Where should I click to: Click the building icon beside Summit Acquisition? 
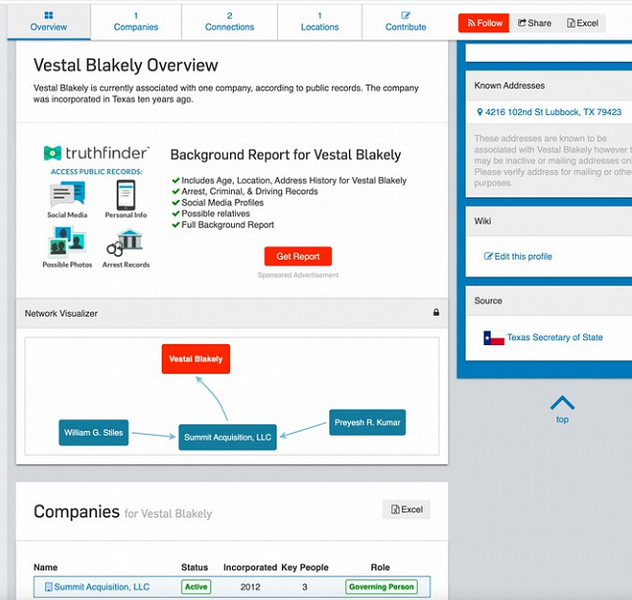tap(48, 587)
